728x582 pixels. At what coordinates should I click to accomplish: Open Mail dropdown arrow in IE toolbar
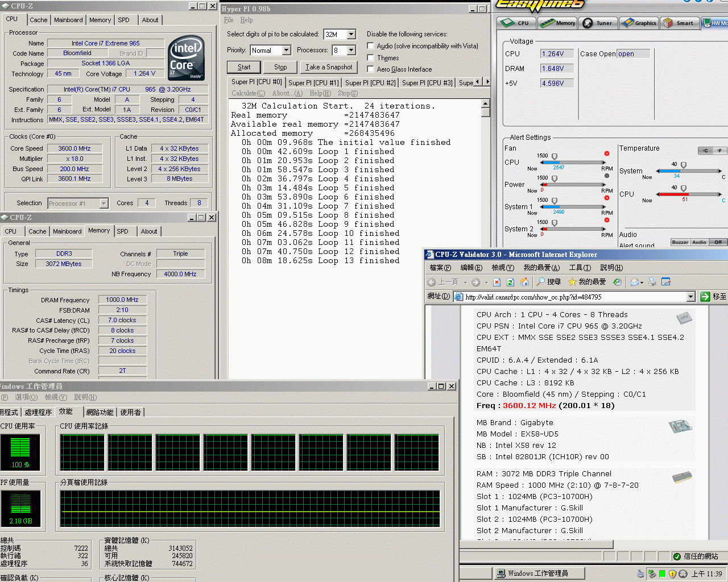click(642, 282)
